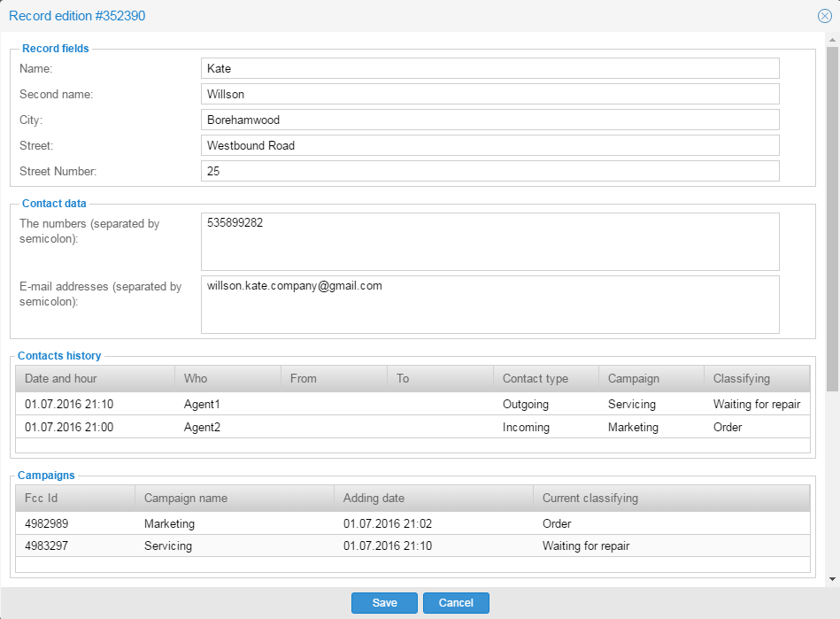Click Waiting for repair in Contacts history

757,404
